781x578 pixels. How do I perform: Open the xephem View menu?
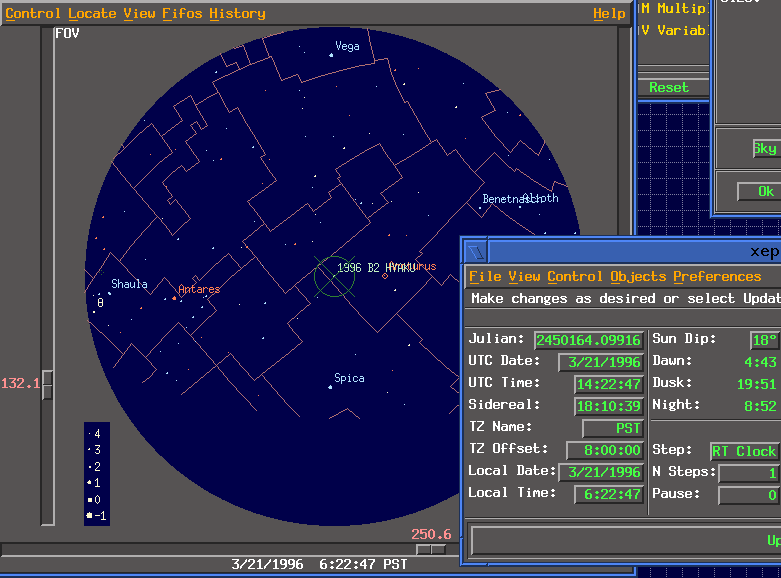click(x=524, y=277)
